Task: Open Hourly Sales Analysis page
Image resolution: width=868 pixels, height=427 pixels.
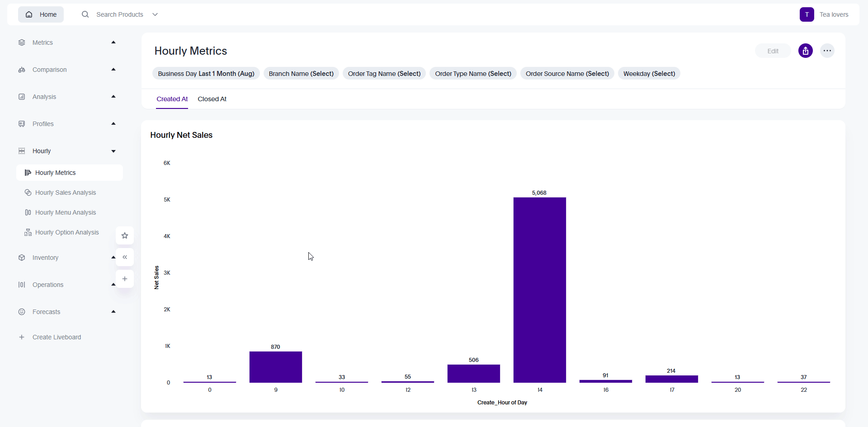Action: coord(66,192)
